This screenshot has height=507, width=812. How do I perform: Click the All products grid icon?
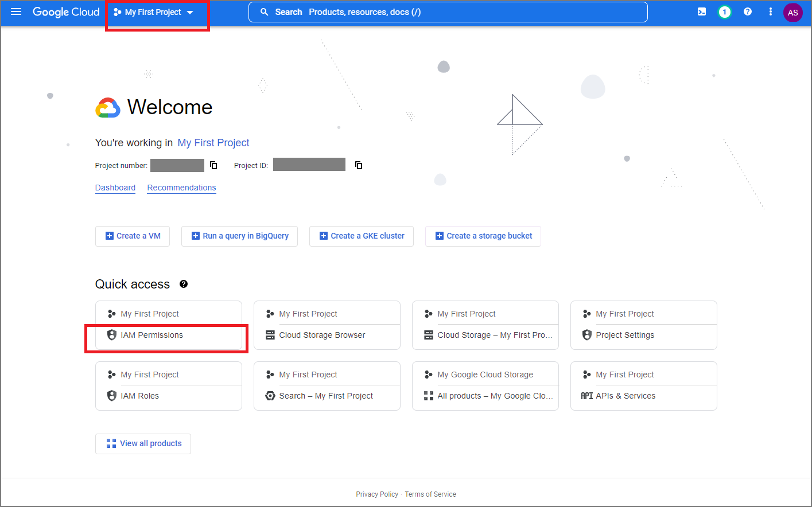(x=429, y=396)
